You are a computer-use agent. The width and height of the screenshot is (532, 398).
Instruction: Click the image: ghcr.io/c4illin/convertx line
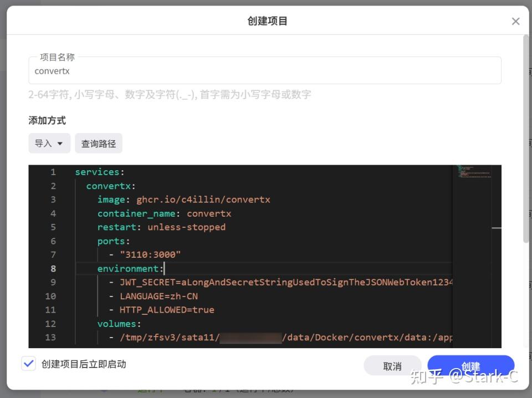pyautogui.click(x=183, y=200)
